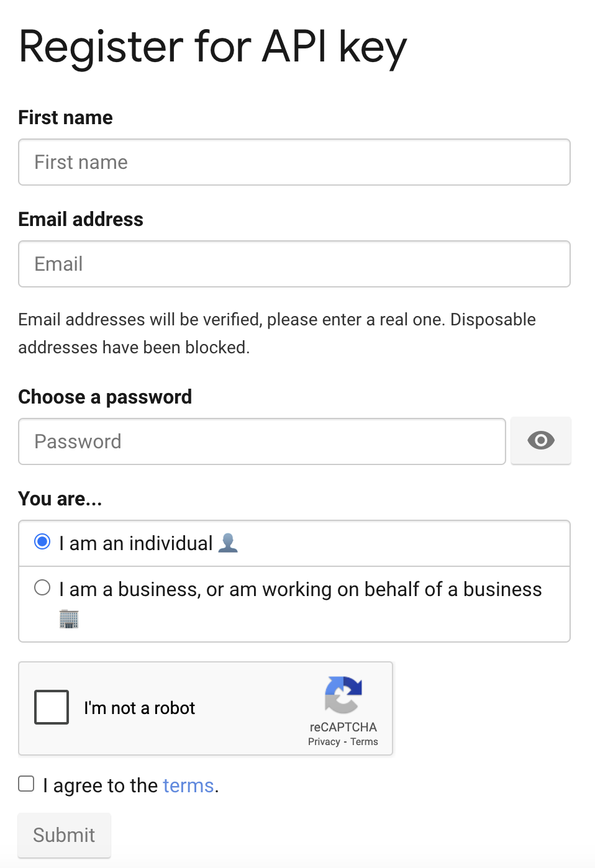595x868 pixels.
Task: Tick the agree to terms checkbox
Action: 26,784
